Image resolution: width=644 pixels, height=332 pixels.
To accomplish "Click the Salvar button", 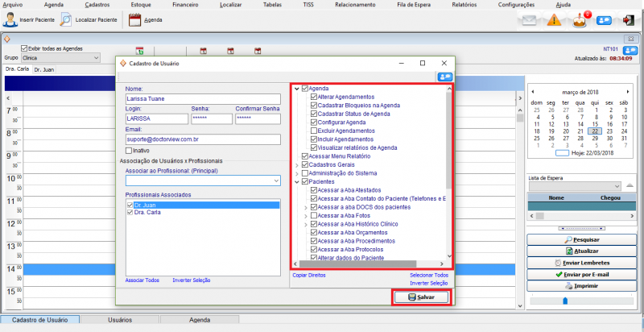I will [421, 297].
